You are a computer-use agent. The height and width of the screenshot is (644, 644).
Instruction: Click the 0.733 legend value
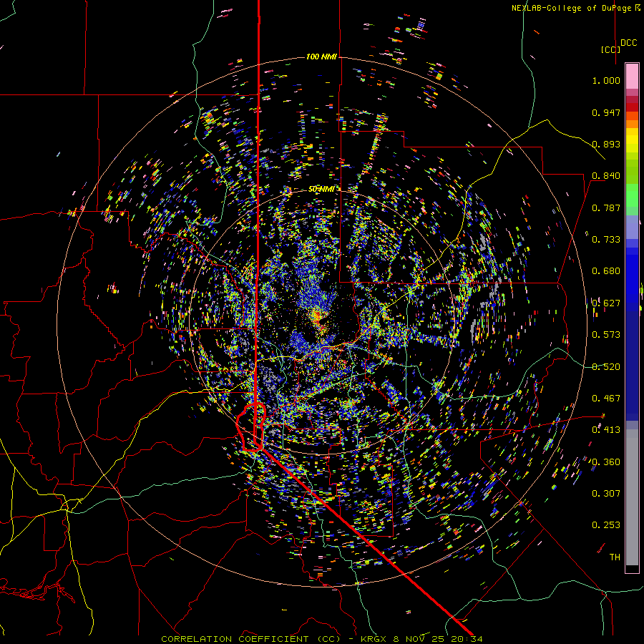click(x=606, y=240)
